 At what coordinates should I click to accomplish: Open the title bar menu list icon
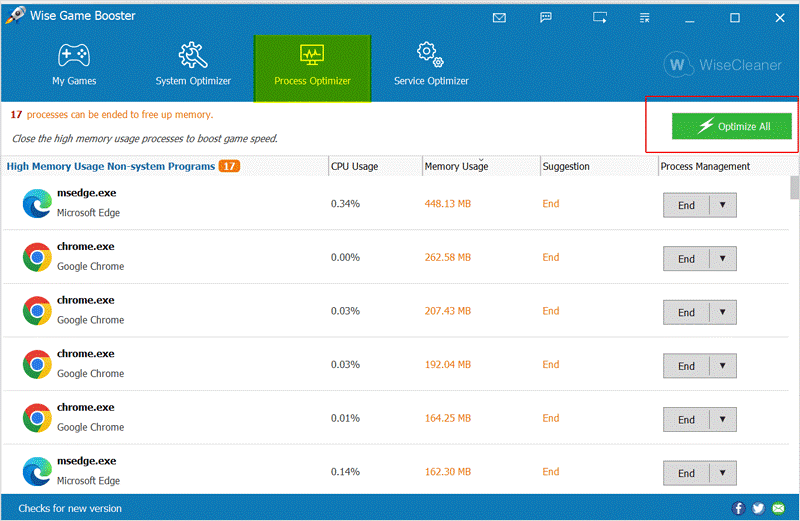[644, 18]
